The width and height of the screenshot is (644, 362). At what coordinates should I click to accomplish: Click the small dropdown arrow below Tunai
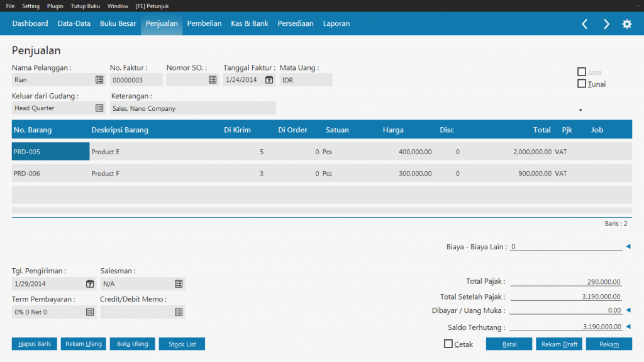point(580,110)
